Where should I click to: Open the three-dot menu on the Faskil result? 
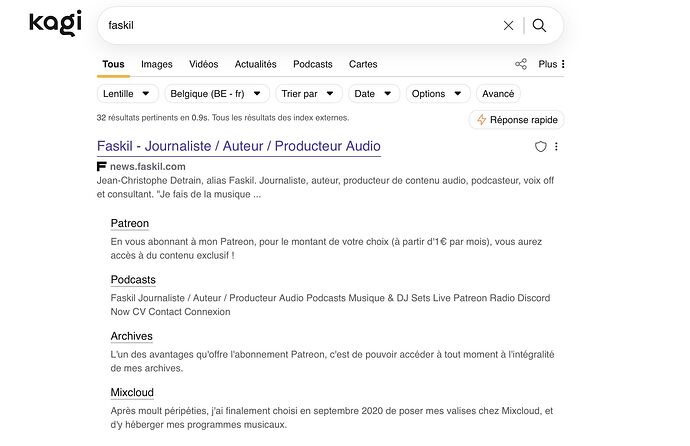(x=556, y=146)
